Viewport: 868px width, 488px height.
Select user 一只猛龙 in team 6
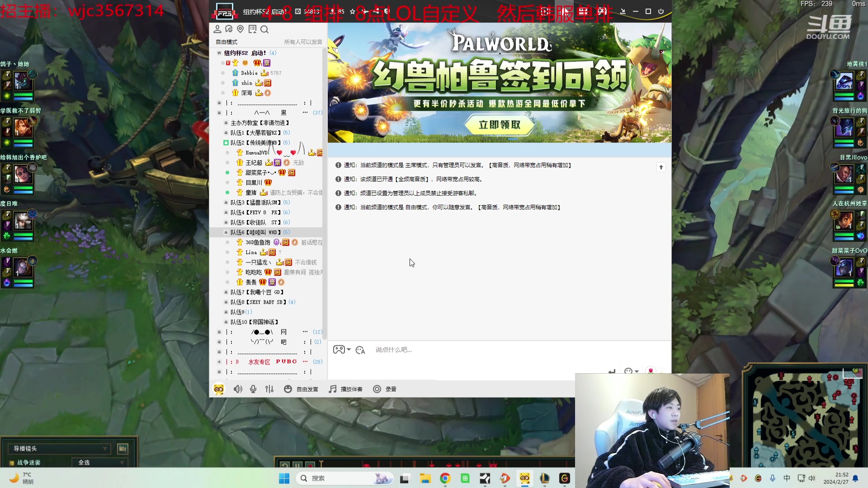point(259,263)
